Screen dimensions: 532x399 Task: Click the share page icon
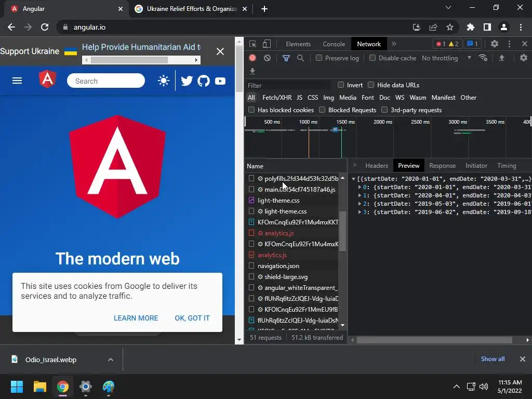[433, 27]
